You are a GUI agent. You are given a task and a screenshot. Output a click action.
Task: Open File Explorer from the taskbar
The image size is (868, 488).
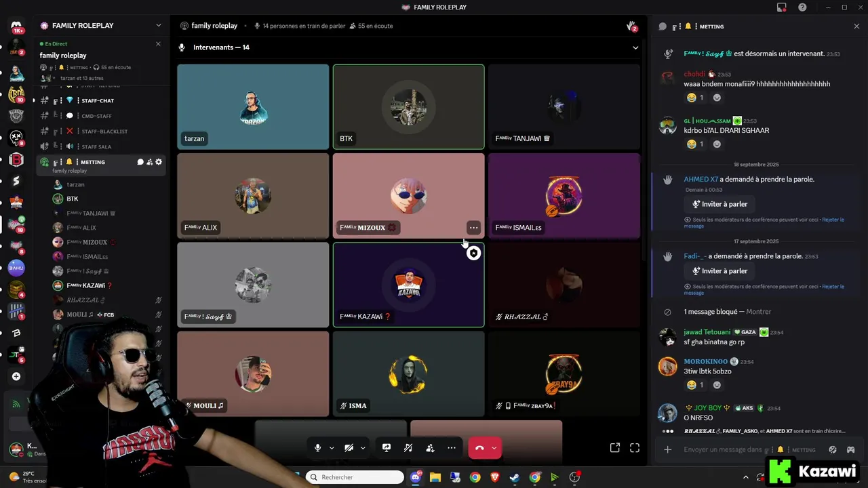[435, 477]
